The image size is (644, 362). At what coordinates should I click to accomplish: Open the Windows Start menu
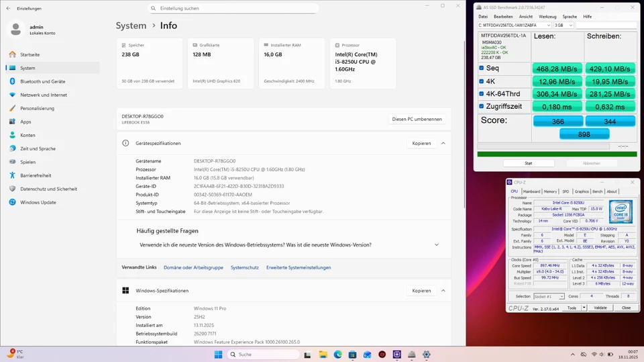point(218,355)
